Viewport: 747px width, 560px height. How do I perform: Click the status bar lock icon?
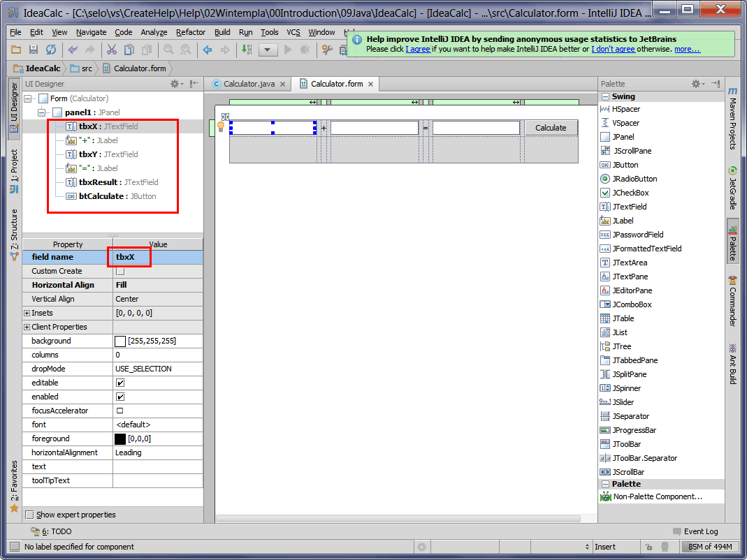(648, 547)
